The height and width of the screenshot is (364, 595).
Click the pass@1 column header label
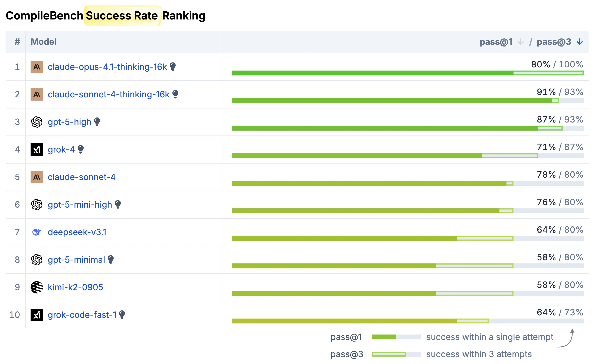pos(496,42)
